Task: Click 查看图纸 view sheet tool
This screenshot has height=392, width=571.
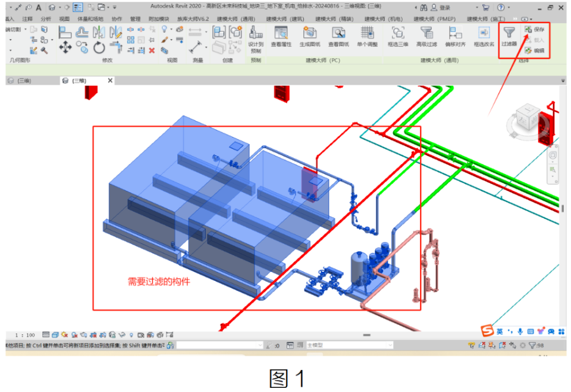Action: (338, 37)
